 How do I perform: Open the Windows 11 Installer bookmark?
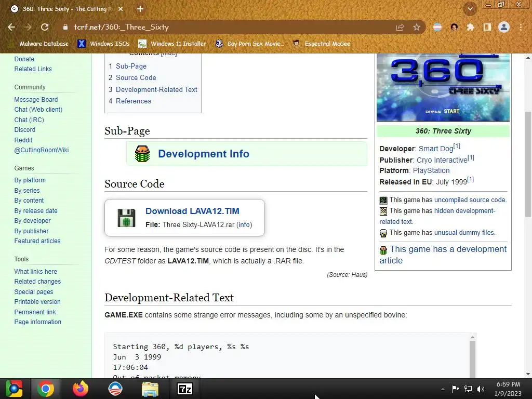[x=172, y=44]
